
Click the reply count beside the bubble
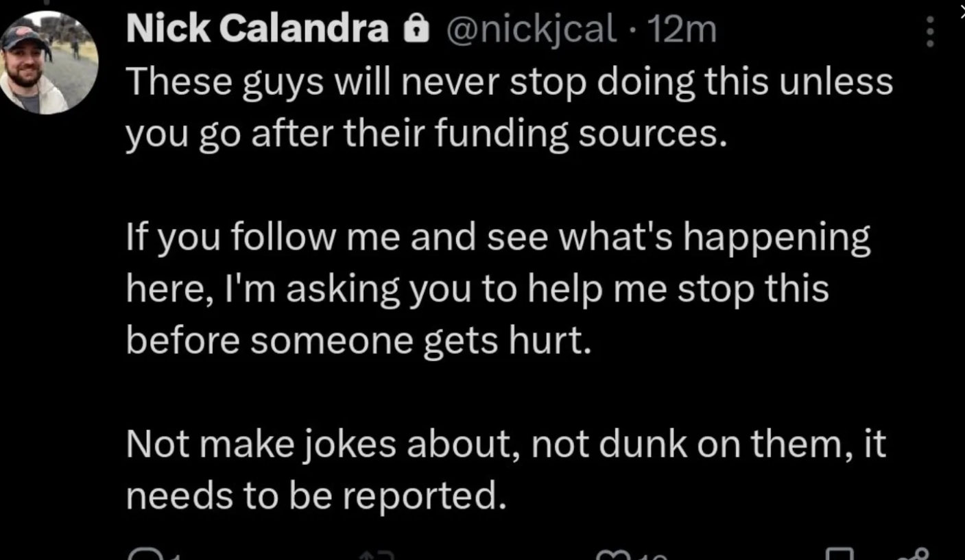[174, 557]
